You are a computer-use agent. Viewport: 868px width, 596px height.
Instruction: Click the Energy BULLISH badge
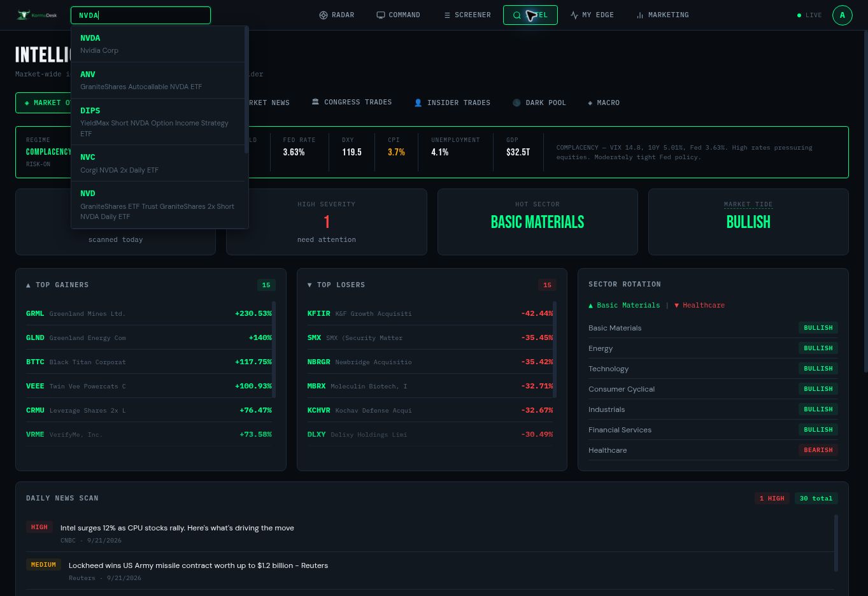[x=818, y=348]
